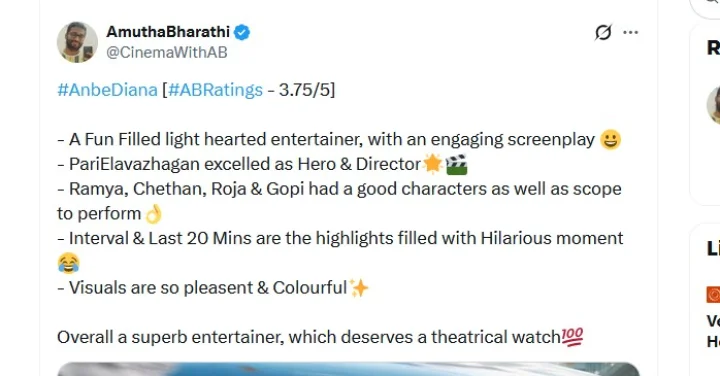Viewport: 720px width, 376px height.
Task: Click the OK hand emoji
Action: point(153,213)
